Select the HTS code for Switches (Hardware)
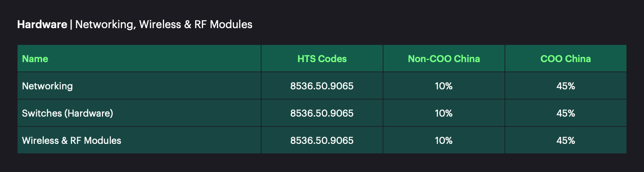Viewport: 644px width, 172px height. tap(322, 113)
